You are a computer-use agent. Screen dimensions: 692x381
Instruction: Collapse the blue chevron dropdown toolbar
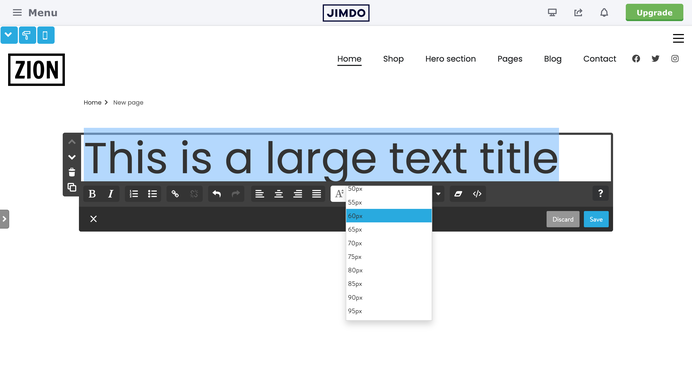[9, 35]
